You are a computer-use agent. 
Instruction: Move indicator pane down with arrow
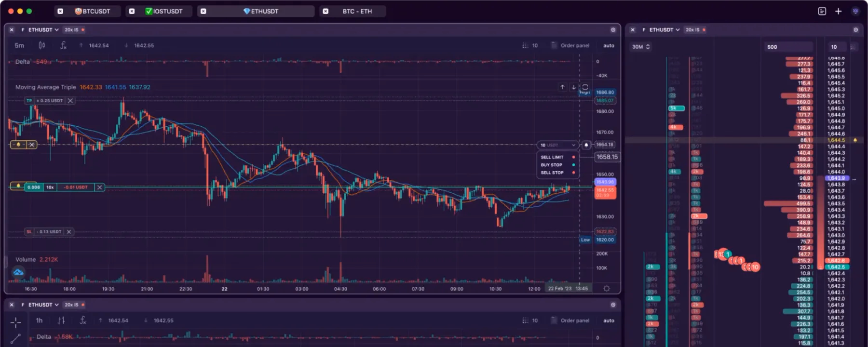point(573,87)
